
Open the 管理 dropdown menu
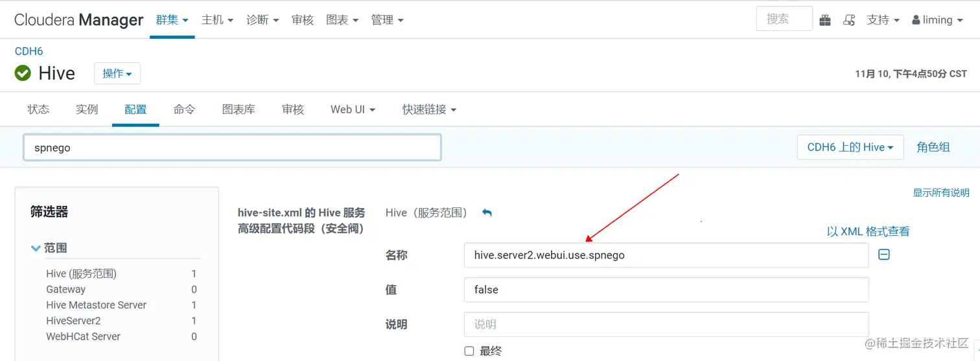[387, 20]
